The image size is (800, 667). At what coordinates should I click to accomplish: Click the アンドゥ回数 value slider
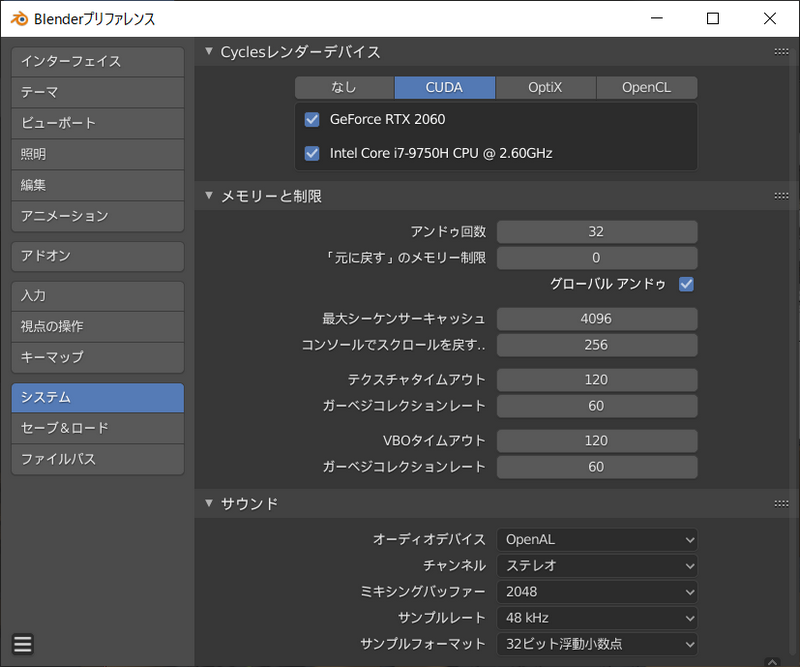tap(597, 231)
